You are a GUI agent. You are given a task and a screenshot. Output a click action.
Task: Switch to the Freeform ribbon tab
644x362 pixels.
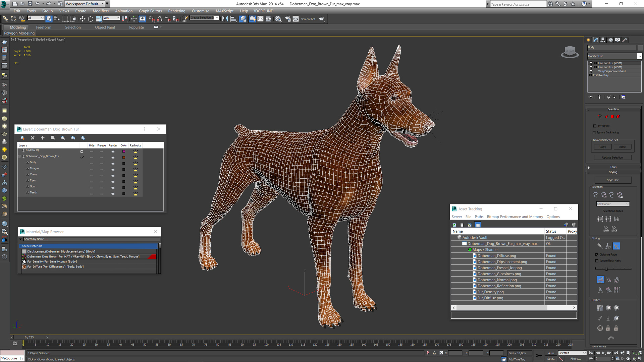44,27
